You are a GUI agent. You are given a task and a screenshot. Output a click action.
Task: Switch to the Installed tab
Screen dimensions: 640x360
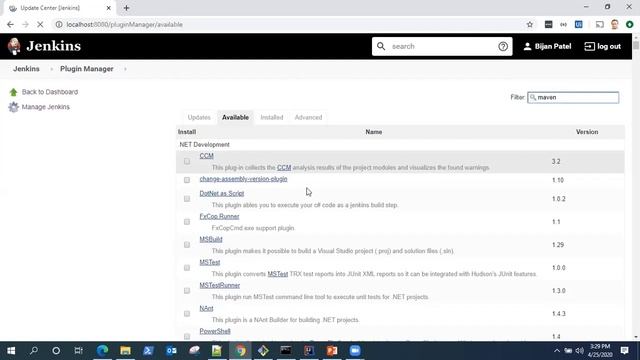[x=272, y=118]
